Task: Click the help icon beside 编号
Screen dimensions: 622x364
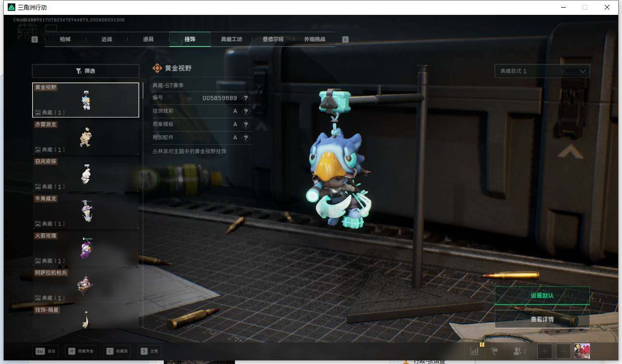Action: (x=246, y=98)
